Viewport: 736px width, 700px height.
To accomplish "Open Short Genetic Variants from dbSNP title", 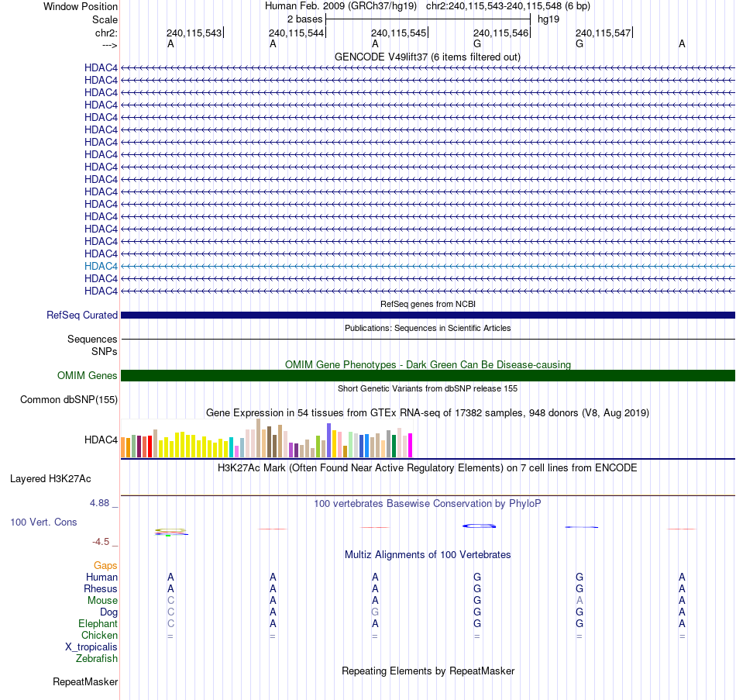I will (427, 388).
